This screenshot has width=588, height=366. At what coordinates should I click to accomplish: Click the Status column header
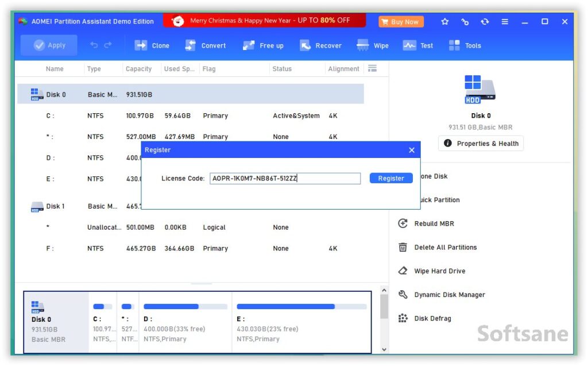coord(282,69)
